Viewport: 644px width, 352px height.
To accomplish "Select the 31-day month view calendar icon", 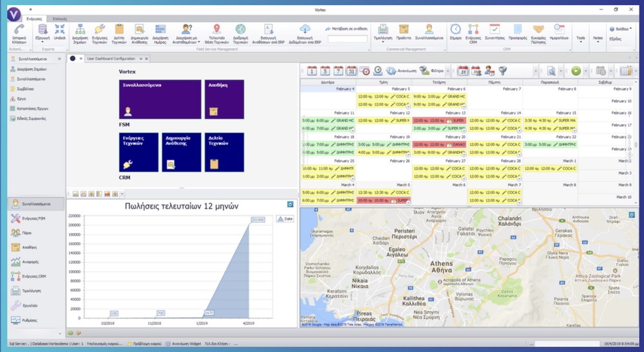I will 351,71.
